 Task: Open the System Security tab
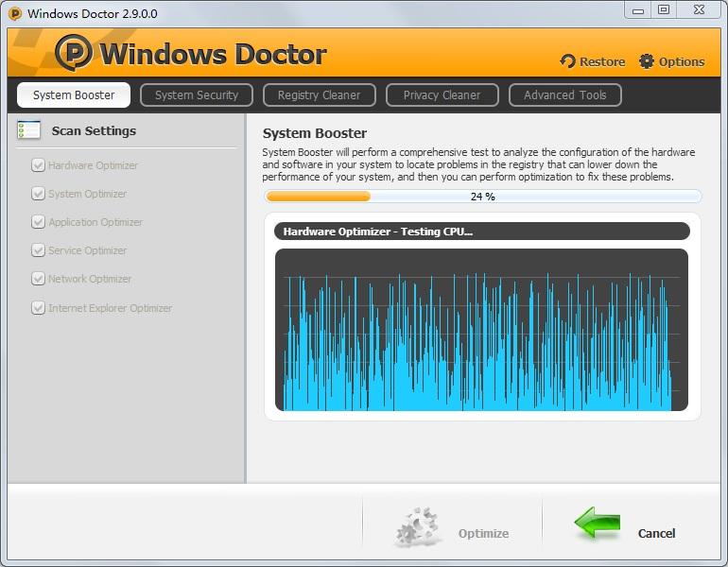click(x=197, y=95)
